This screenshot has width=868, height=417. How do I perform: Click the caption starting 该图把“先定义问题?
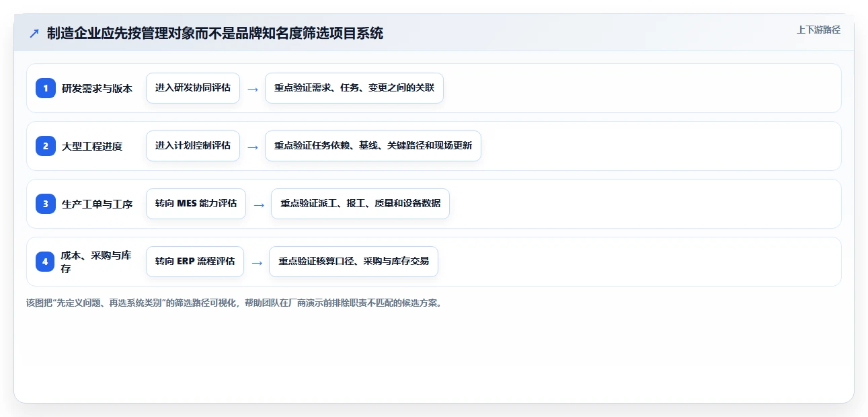(235, 303)
